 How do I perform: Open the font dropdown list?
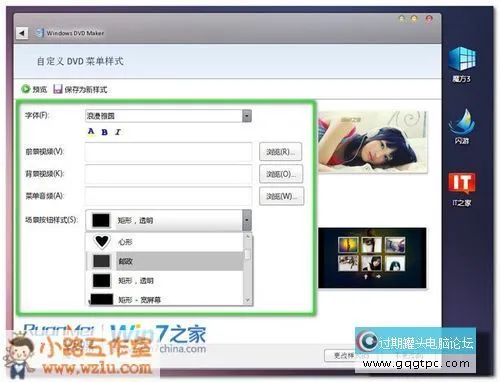247,116
